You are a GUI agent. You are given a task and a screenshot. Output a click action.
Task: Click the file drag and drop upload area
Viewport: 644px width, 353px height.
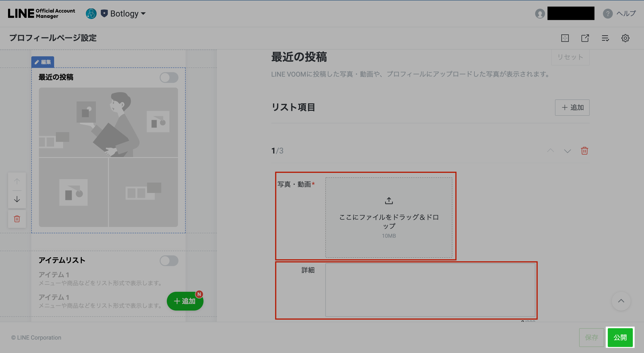(x=389, y=217)
